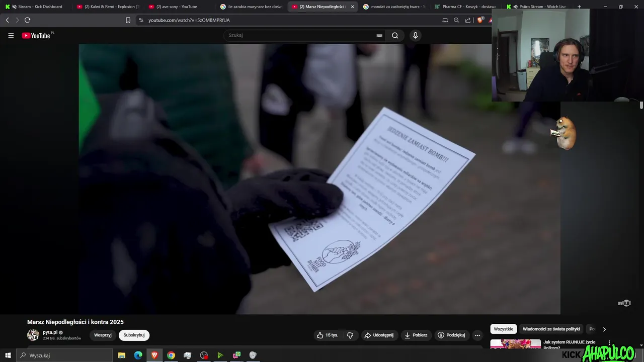Image resolution: width=644 pixels, height=362 pixels.
Task: Switch to ave sony - YouTube tab
Action: click(180, 7)
